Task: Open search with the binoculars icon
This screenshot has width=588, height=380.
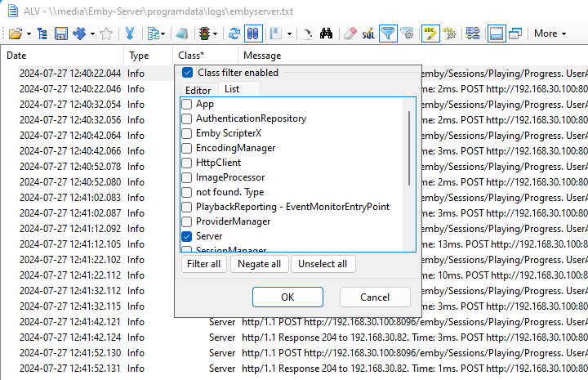Action: [326, 34]
